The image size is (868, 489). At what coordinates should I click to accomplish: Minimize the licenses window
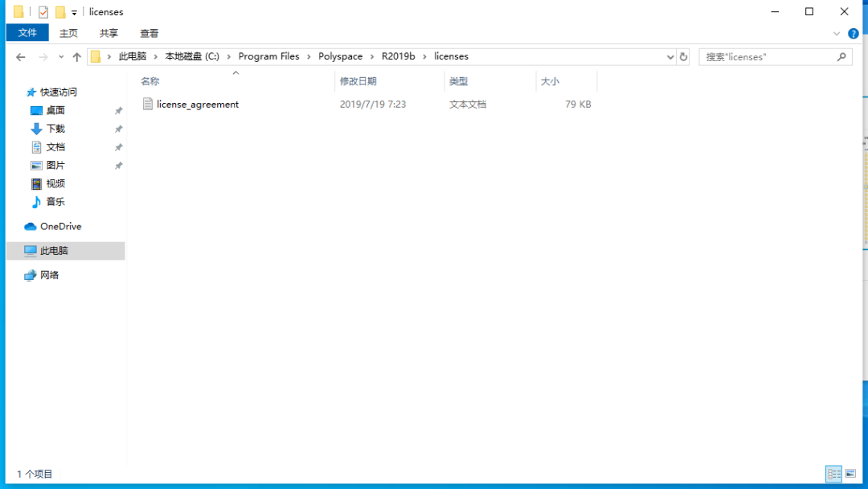(x=775, y=11)
